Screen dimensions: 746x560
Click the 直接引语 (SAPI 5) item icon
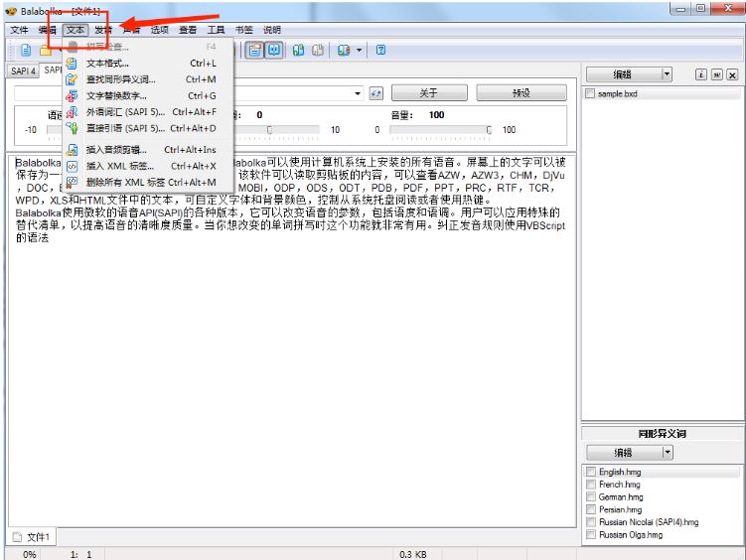(72, 128)
